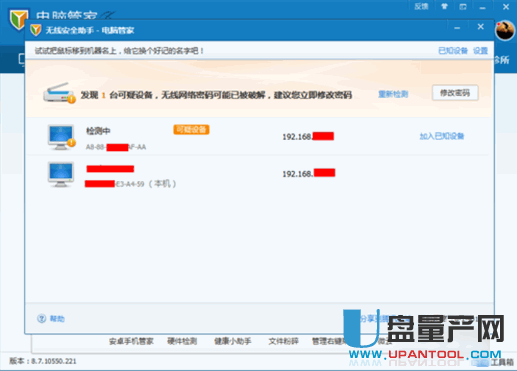
Task: Click the user avatar in main window
Action: point(505,31)
